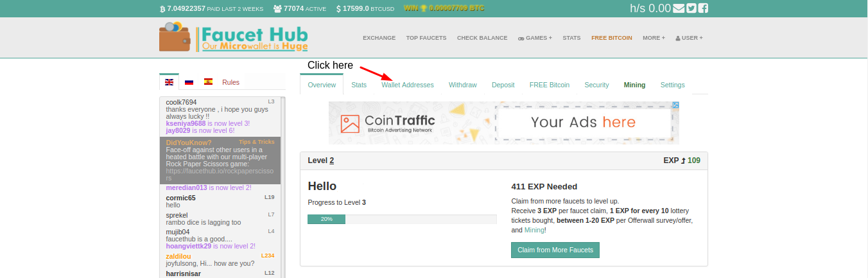Open the Twitter icon in top bar
Image resolution: width=868 pixels, height=278 pixels.
point(691,8)
